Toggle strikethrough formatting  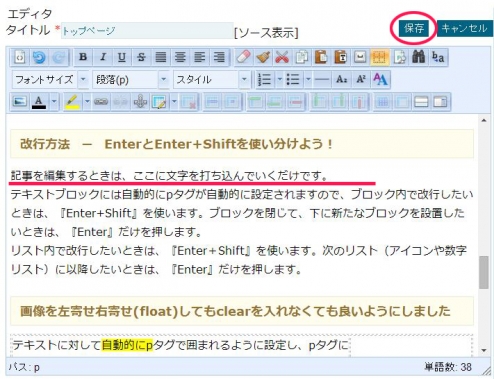(141, 57)
